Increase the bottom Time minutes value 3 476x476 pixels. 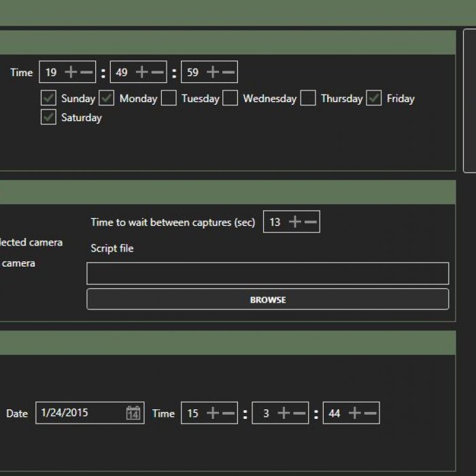click(x=284, y=413)
